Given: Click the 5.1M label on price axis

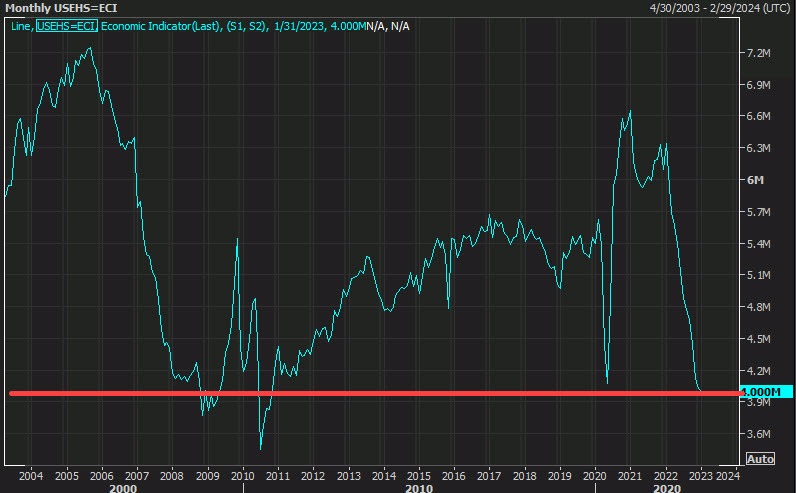Looking at the screenshot, I should coord(760,275).
